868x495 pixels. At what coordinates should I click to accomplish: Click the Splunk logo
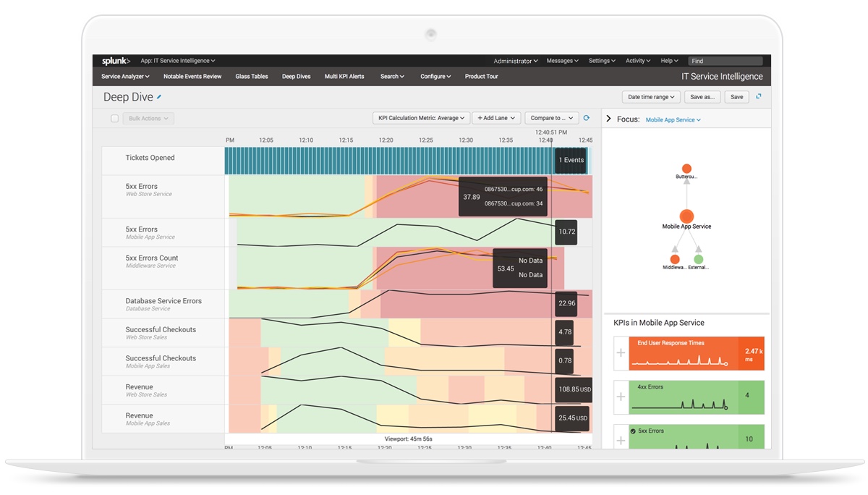point(116,62)
